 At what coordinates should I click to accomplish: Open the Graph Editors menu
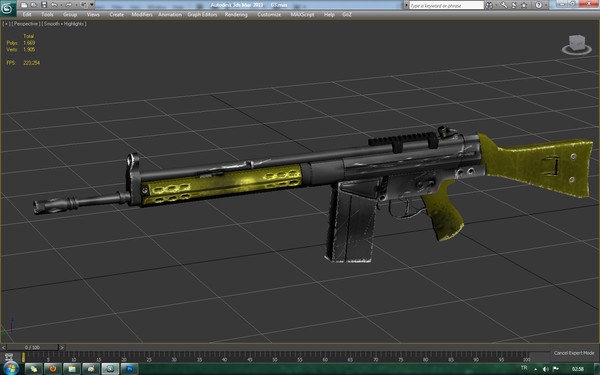coord(202,15)
